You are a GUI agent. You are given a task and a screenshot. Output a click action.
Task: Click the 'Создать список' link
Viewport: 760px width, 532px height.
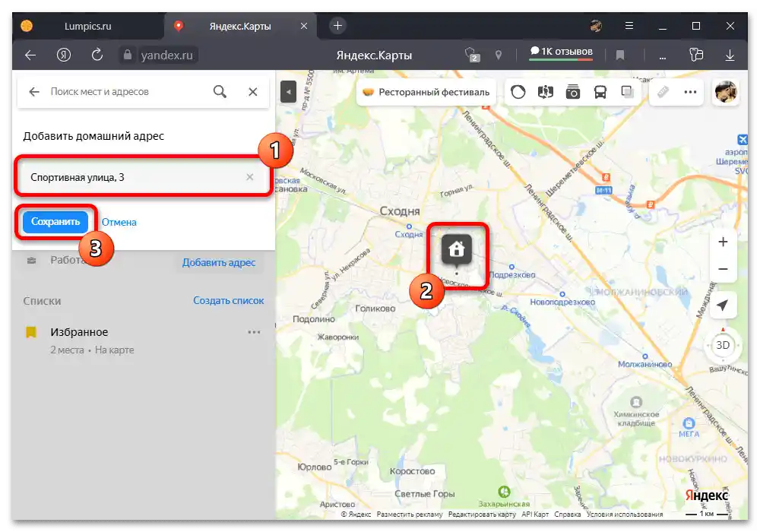[229, 300]
